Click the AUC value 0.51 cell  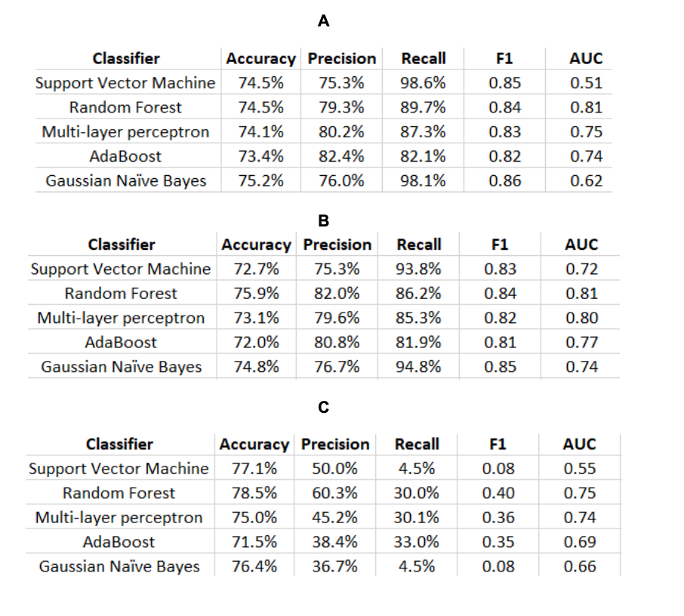click(x=586, y=83)
